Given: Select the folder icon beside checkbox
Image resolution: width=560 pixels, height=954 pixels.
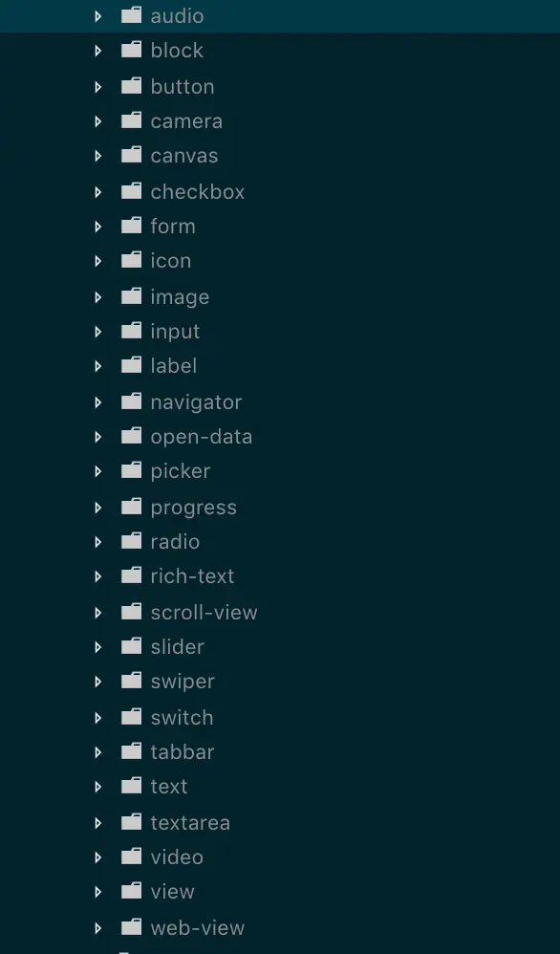Looking at the screenshot, I should click(131, 191).
